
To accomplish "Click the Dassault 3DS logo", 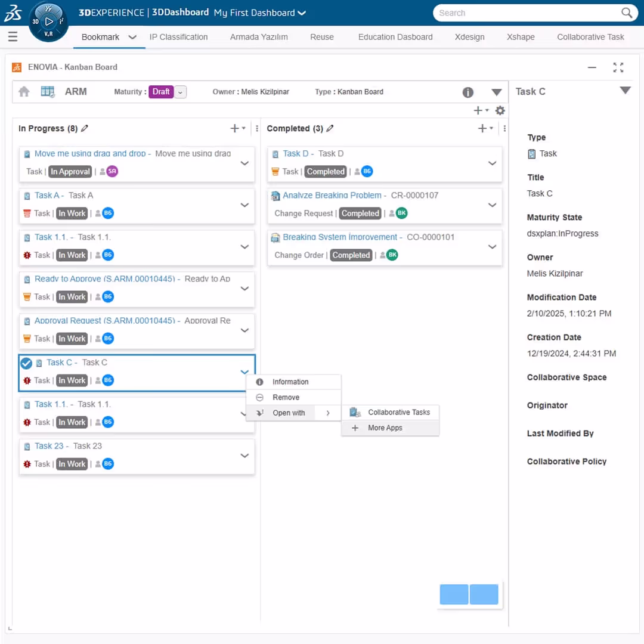I will tap(13, 13).
